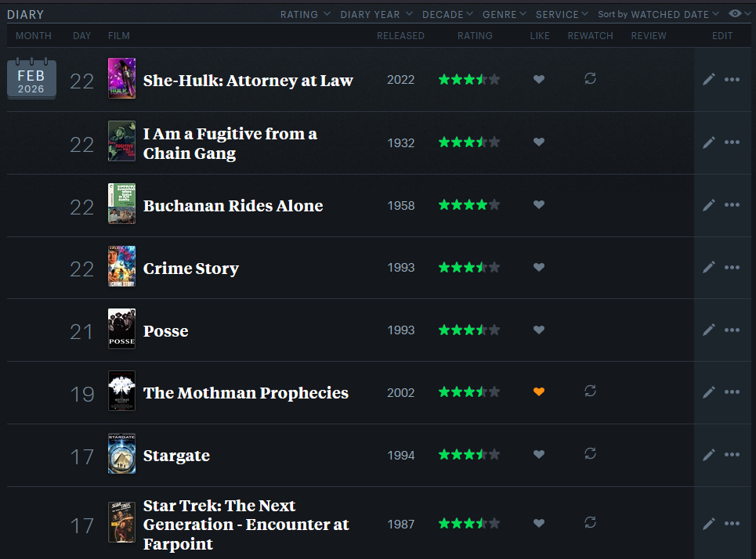
Task: Open more options for Crime Story entry
Action: tap(732, 267)
